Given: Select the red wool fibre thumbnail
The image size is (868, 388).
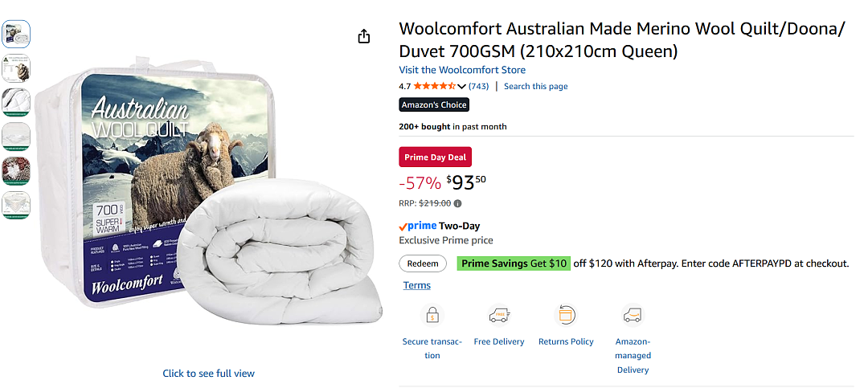Looking at the screenshot, I should pos(16,171).
